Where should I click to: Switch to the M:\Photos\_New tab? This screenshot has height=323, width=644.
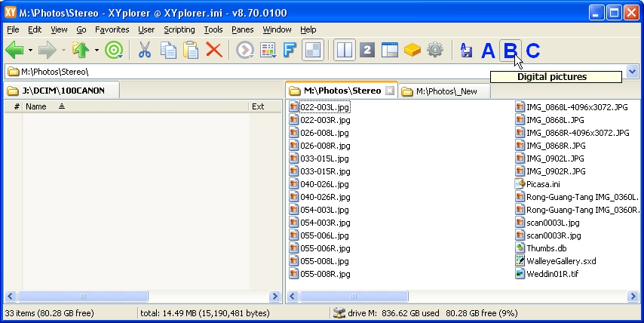tap(443, 91)
